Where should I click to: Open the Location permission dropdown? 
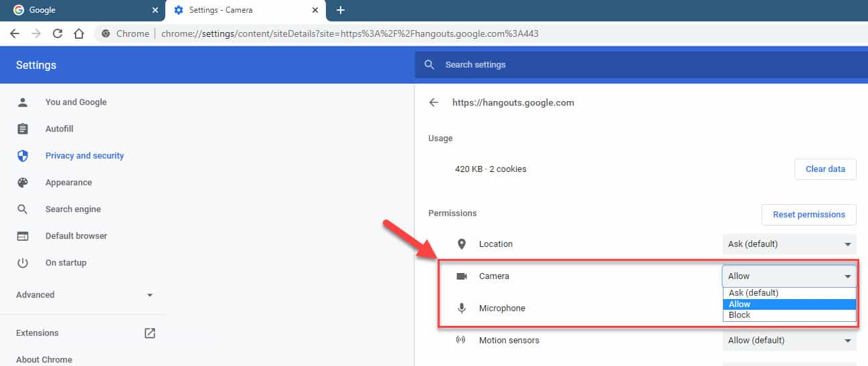(x=789, y=244)
